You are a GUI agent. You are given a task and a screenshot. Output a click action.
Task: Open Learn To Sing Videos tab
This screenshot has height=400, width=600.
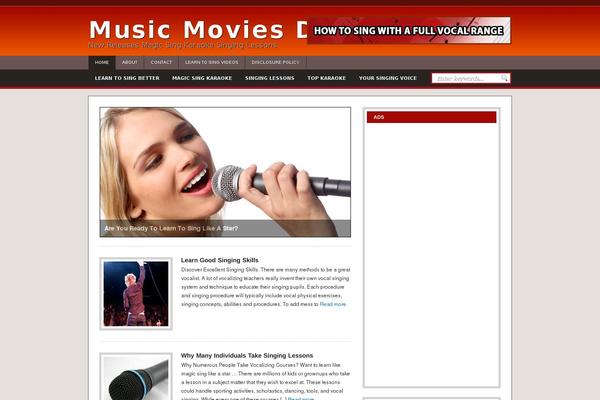tap(212, 62)
